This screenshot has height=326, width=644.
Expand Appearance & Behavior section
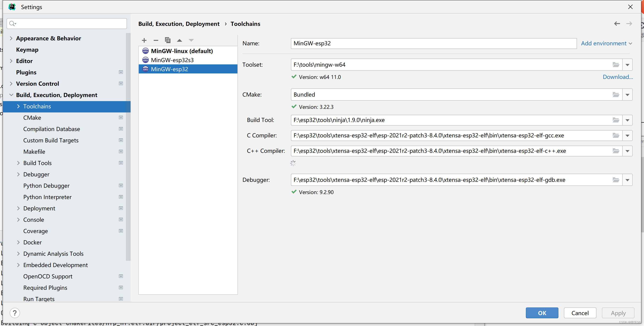coord(11,38)
